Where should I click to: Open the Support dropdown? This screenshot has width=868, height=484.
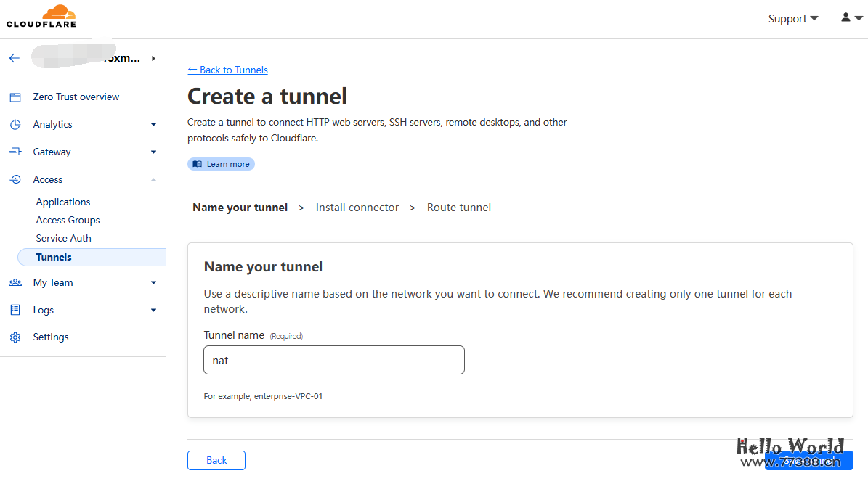[x=792, y=19]
